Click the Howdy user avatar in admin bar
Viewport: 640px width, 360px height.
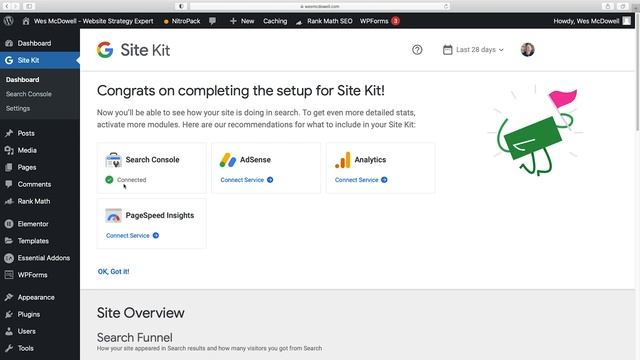point(627,21)
